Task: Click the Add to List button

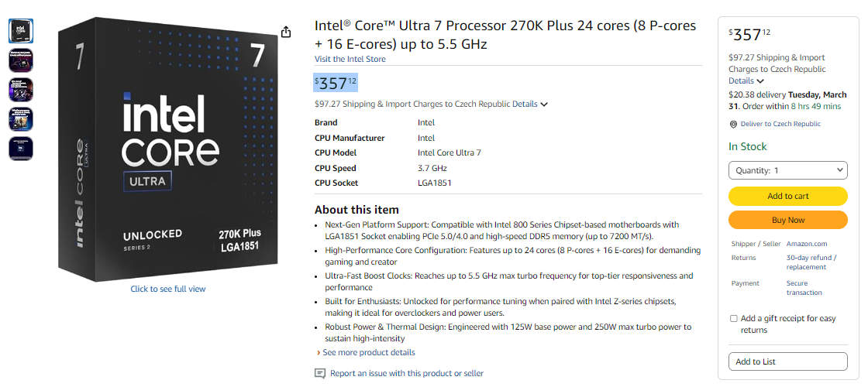Action: [x=788, y=361]
